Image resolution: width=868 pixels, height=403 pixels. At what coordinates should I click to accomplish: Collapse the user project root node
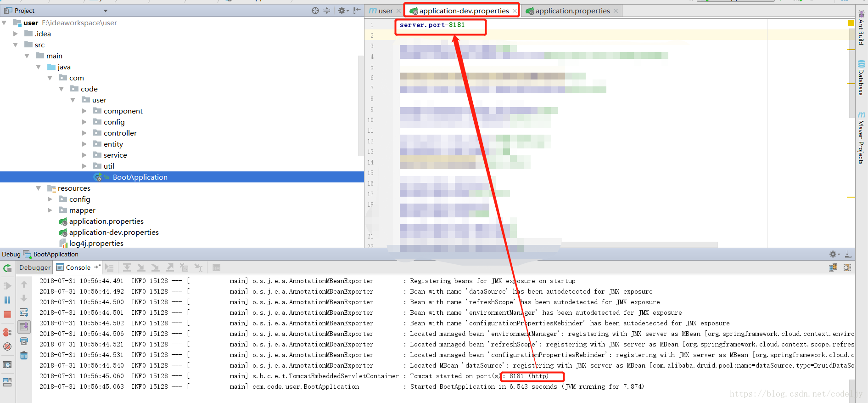pyautogui.click(x=4, y=23)
